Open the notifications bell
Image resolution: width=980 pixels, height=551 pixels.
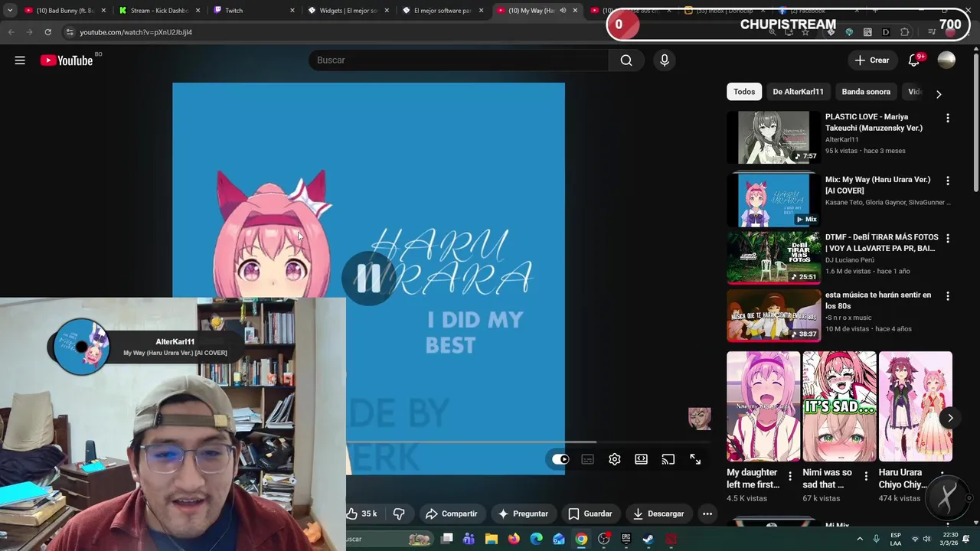[x=914, y=60]
